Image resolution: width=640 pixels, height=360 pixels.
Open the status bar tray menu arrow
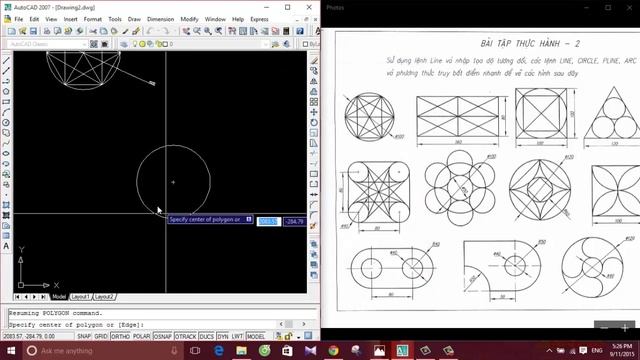coord(299,337)
